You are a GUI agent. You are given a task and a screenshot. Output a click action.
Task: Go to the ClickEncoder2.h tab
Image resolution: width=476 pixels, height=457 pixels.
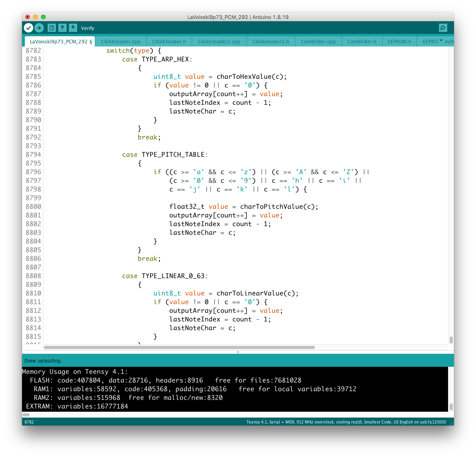(270, 41)
